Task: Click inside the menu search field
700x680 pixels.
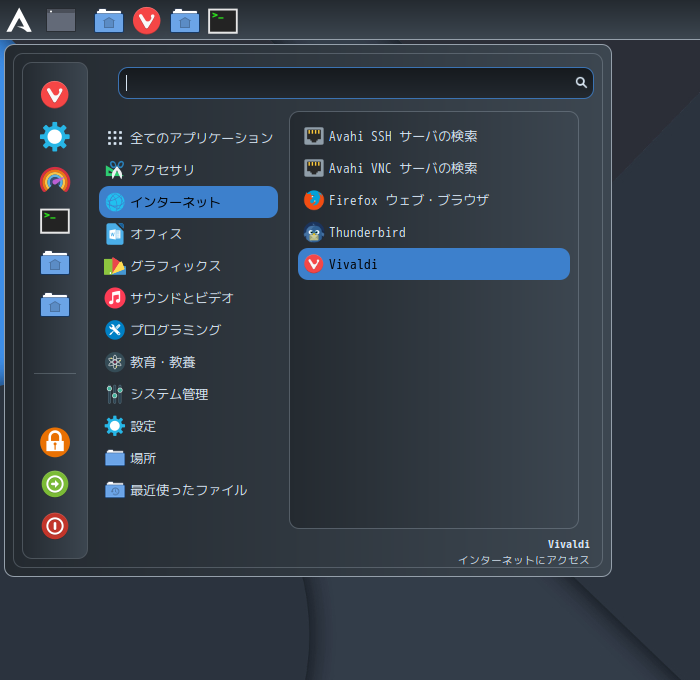Action: (355, 83)
